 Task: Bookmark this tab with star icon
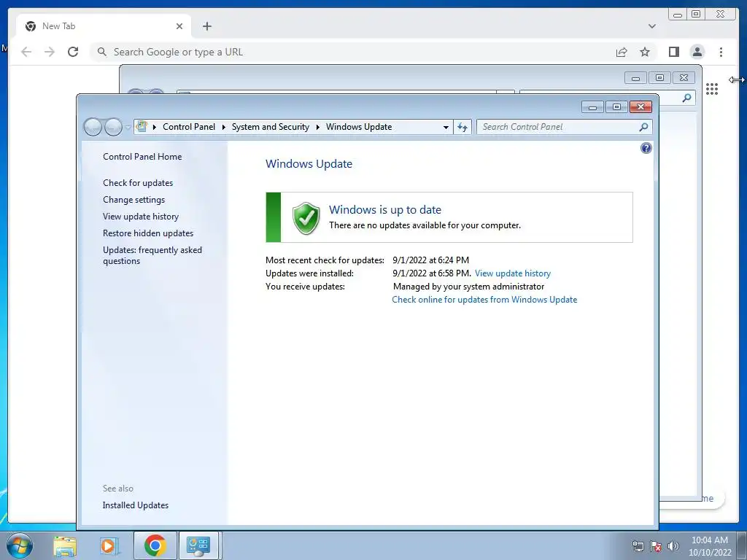(645, 52)
